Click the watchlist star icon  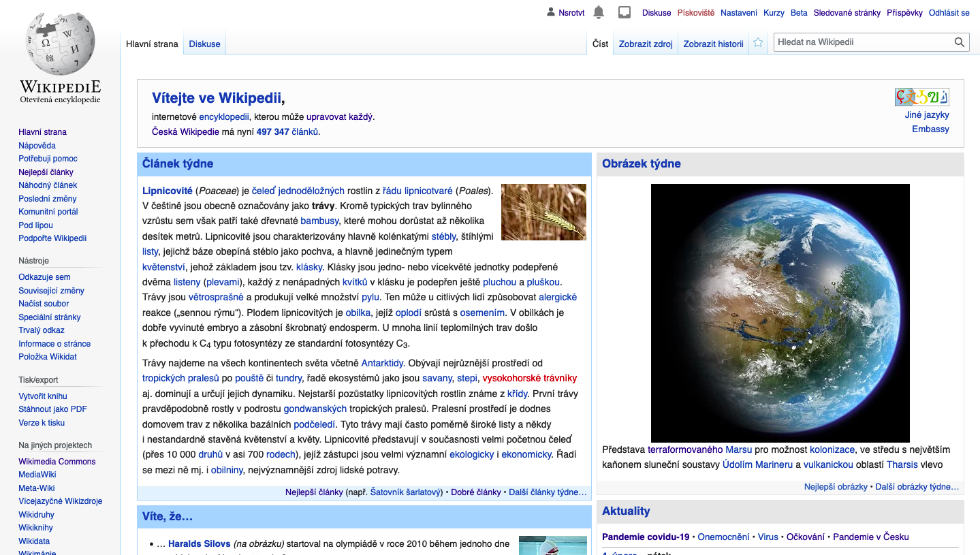(758, 43)
